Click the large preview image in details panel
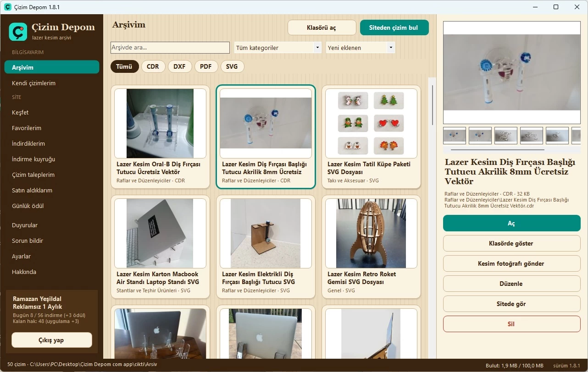588x372 pixels. pos(512,72)
